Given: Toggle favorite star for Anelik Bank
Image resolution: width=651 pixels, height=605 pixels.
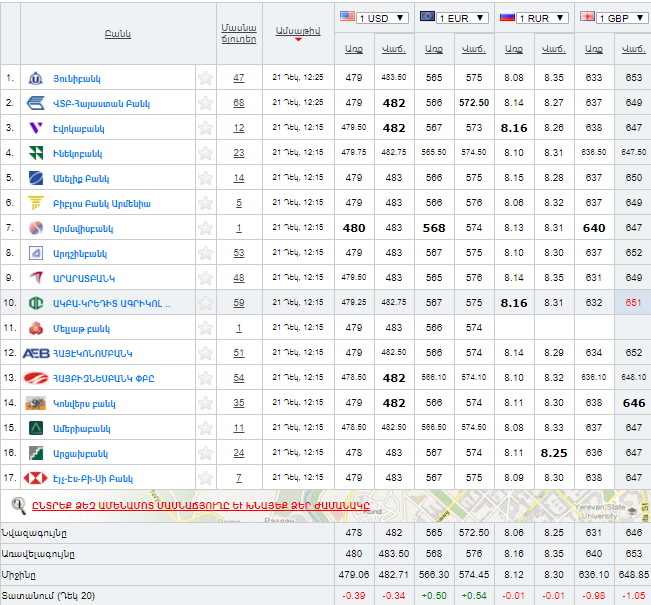Looking at the screenshot, I should click(x=206, y=178).
